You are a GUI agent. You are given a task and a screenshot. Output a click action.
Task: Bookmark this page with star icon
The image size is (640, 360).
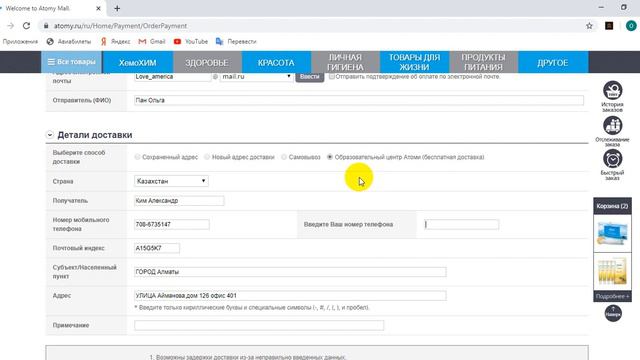click(589, 26)
